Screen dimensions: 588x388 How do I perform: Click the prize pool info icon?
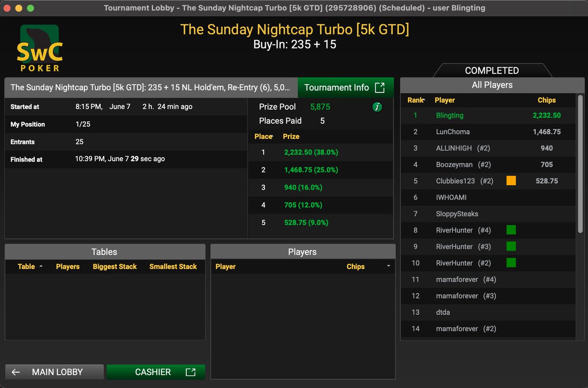click(x=377, y=107)
